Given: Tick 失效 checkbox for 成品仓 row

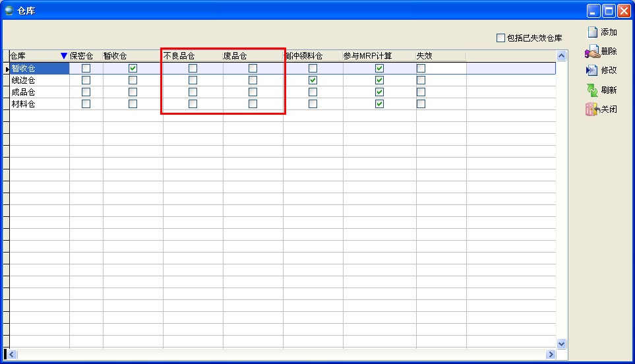Looking at the screenshot, I should 421,92.
